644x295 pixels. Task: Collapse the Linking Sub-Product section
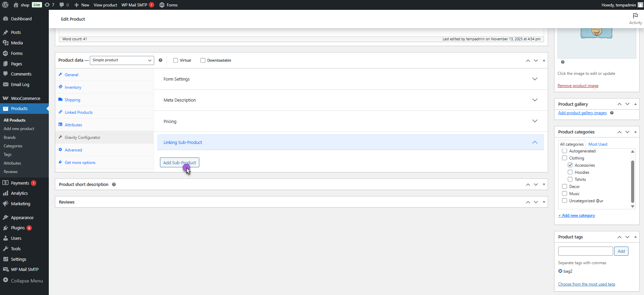[x=535, y=143]
